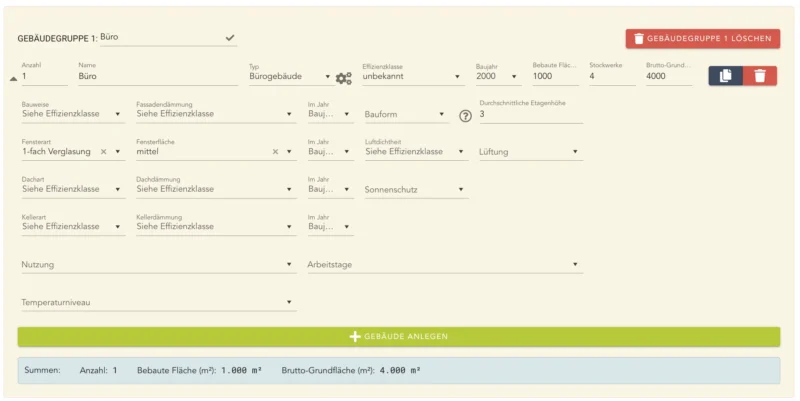Delete the building row with trash icon

760,76
